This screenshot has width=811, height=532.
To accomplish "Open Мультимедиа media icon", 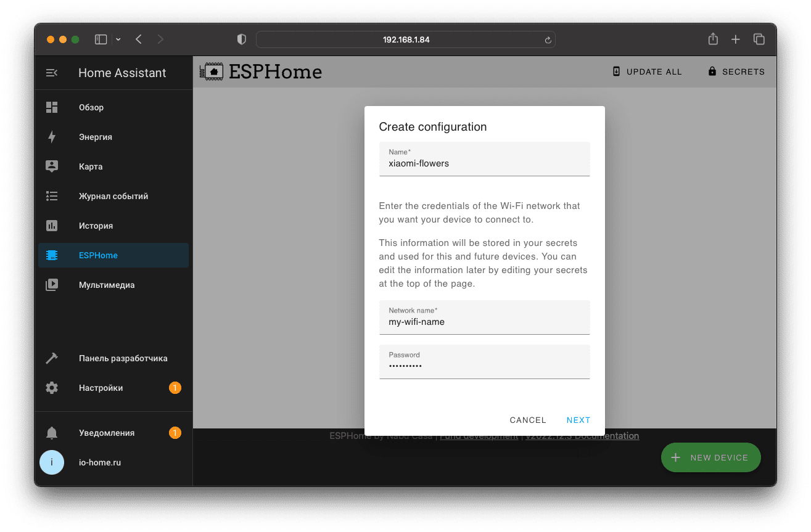I will pos(52,285).
